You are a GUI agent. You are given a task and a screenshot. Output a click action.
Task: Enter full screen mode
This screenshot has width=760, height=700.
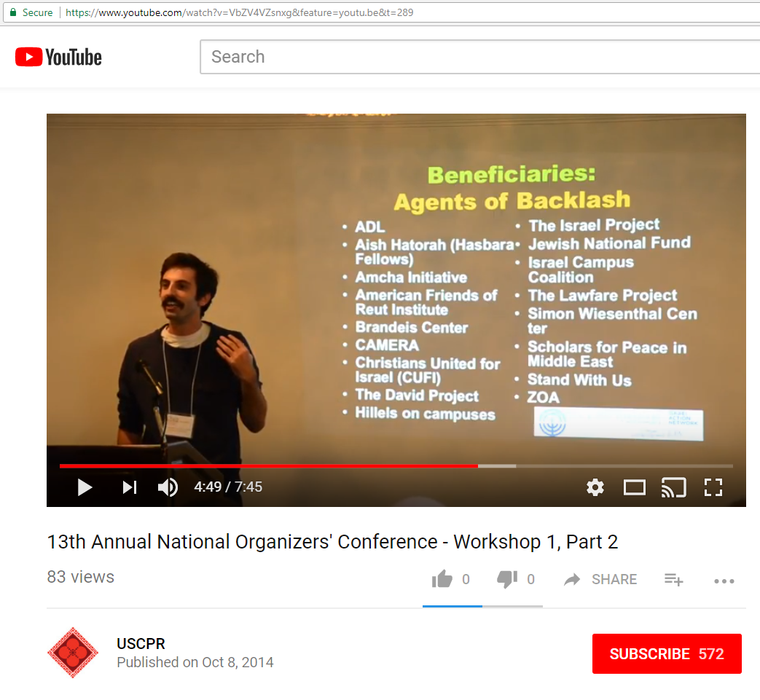coord(713,487)
